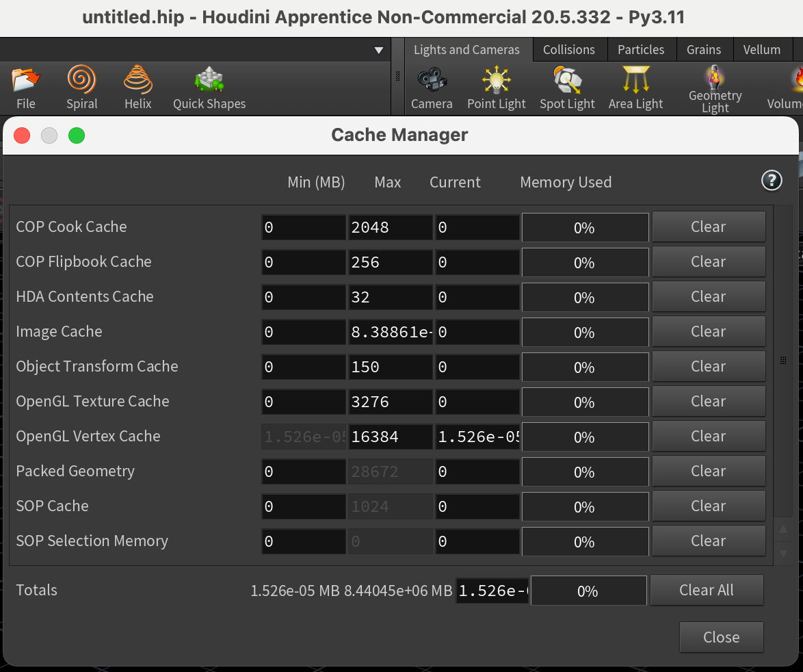Select the SOP Selection Memory label
Viewport: 803px width, 672px height.
tap(92, 541)
